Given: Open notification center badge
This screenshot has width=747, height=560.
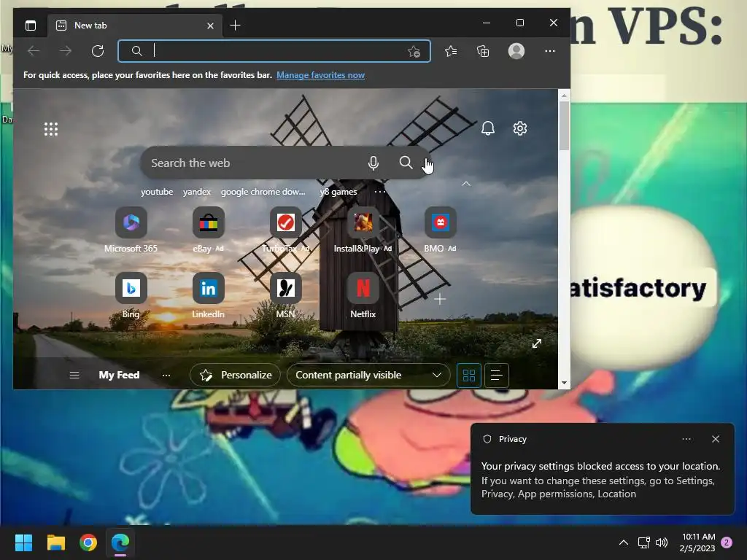Looking at the screenshot, I should (727, 542).
